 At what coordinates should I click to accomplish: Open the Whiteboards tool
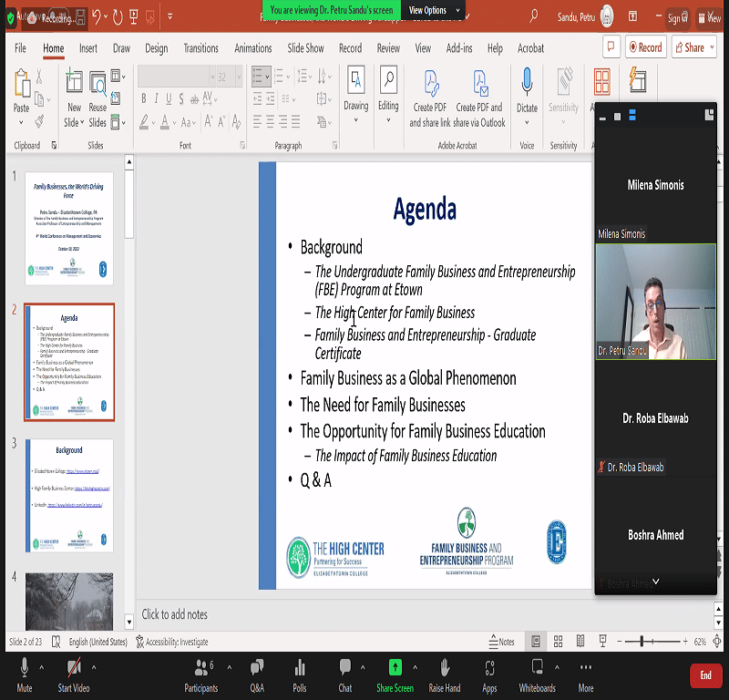point(537,672)
